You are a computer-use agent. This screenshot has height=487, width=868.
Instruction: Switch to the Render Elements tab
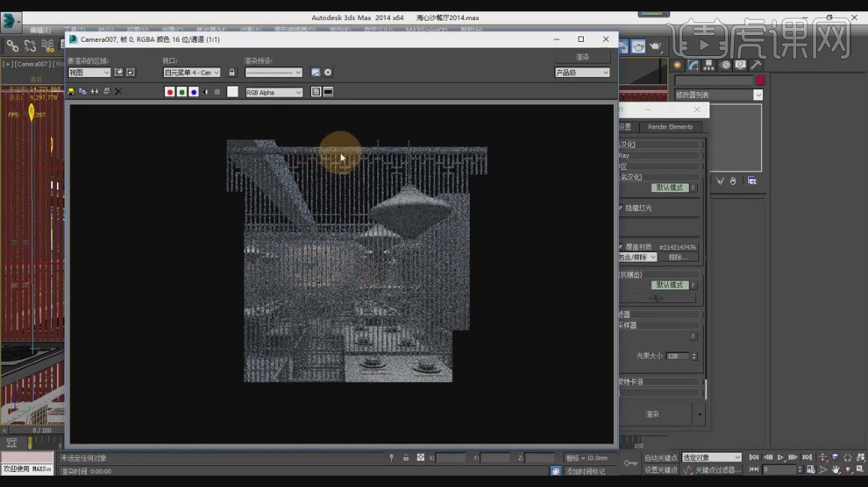670,127
